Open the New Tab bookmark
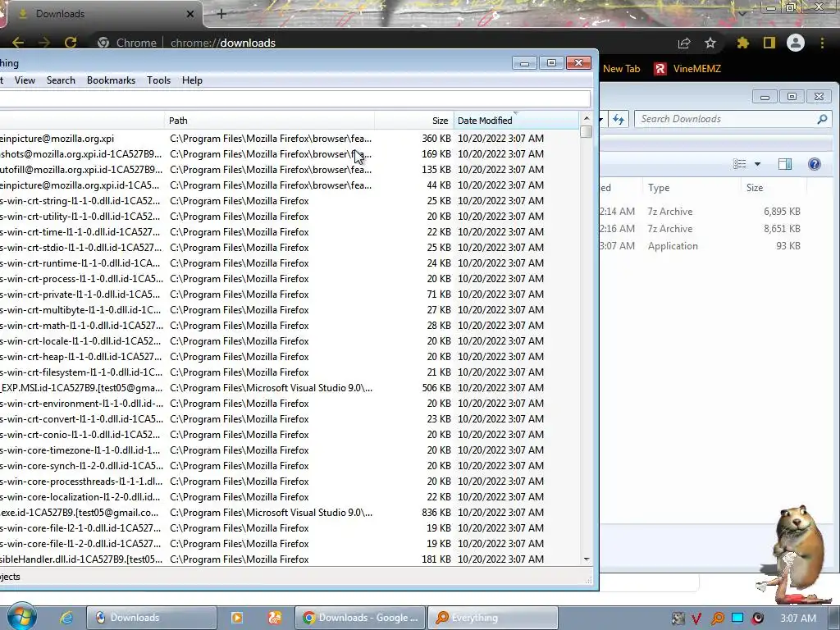Screen dimensions: 840x630 [x=622, y=69]
